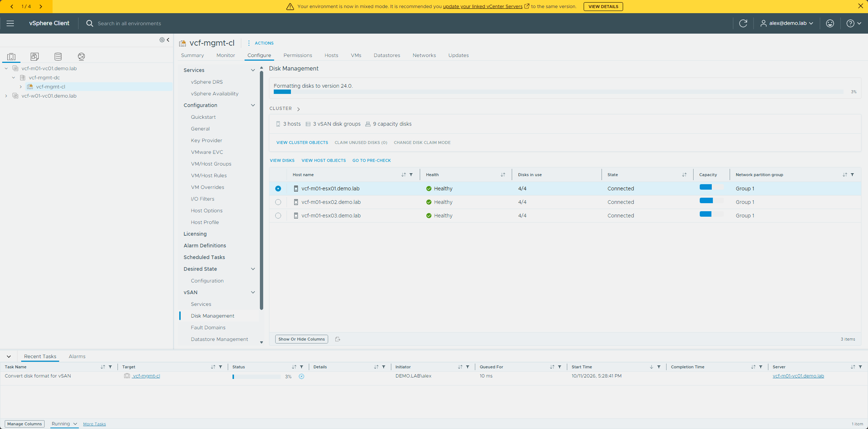868x429 pixels.
Task: Dismiss the mixed mode warning banner
Action: tap(860, 6)
